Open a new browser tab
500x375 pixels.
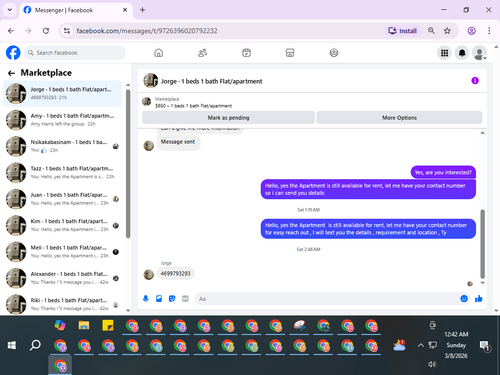142,10
